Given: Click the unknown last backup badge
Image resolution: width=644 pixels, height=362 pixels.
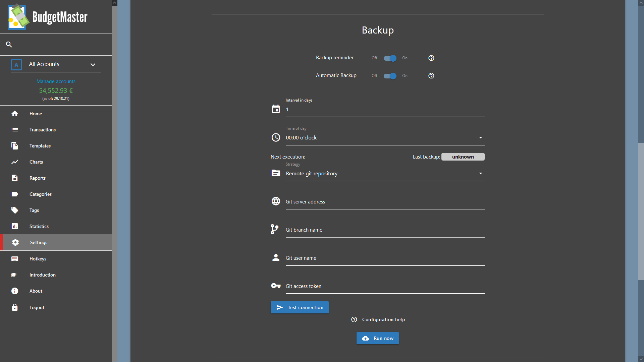Looking at the screenshot, I should pos(463,157).
